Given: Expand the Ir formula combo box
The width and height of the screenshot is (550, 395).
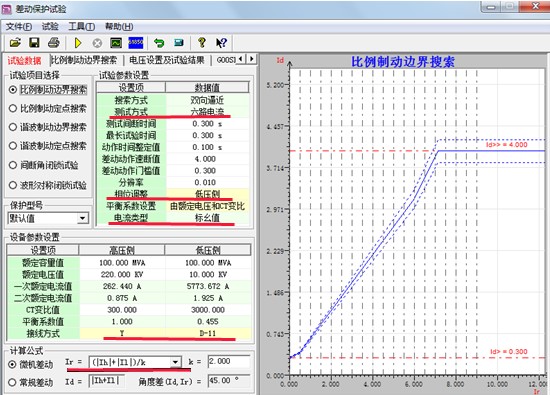Looking at the screenshot, I should point(175,362).
